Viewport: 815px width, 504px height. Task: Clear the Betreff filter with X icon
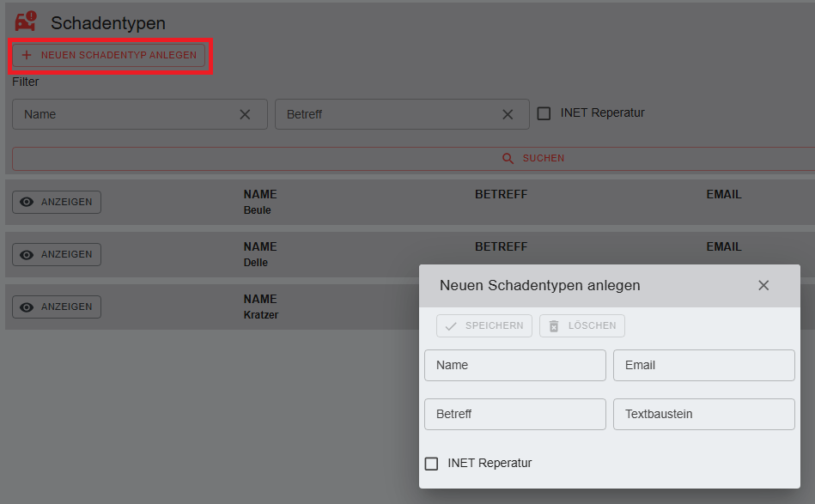(x=508, y=114)
